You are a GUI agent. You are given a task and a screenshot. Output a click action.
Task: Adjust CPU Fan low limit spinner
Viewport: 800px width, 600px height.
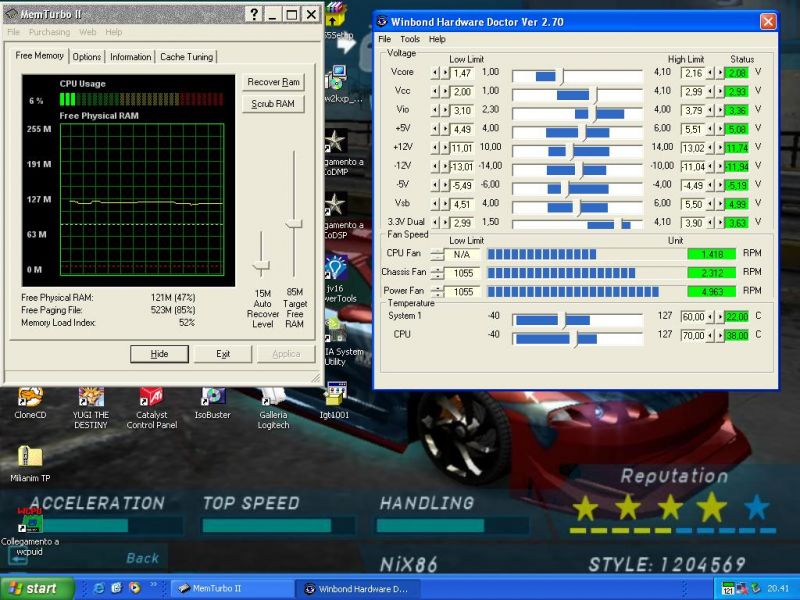pyautogui.click(x=437, y=254)
